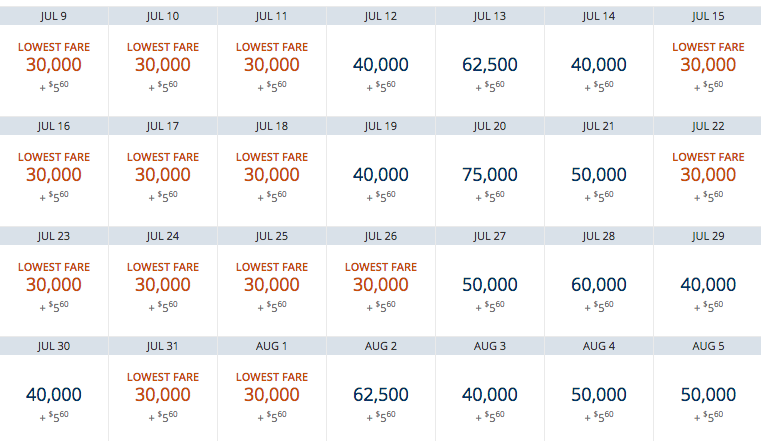Pick the Jul 24 lowest fare cell
Viewport: 761px width, 441px height.
tap(163, 285)
